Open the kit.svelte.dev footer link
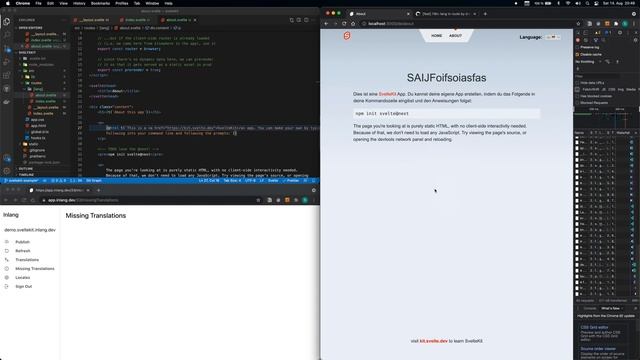Screen dimensions: 640x360 433,341
